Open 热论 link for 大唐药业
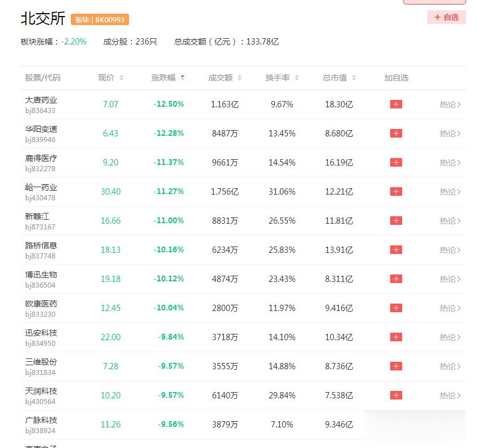Screen dimensions: 477x448 click(x=450, y=104)
